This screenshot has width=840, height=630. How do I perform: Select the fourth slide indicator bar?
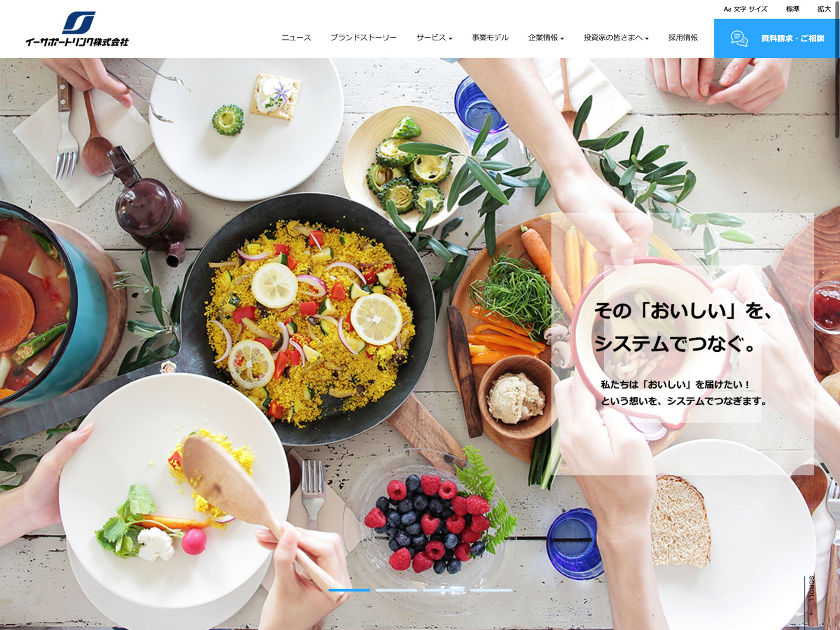(x=491, y=590)
